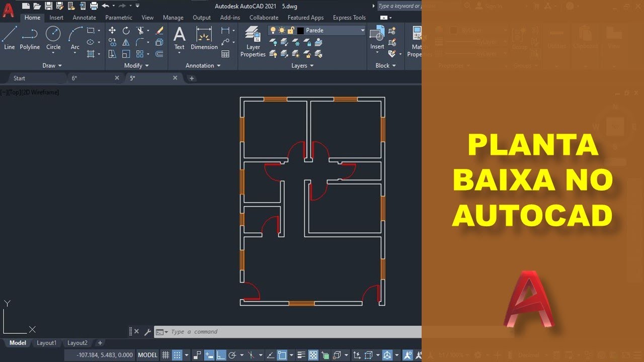Open the Express Tools ribbon tab
This screenshot has height=362, width=644.
(x=349, y=18)
